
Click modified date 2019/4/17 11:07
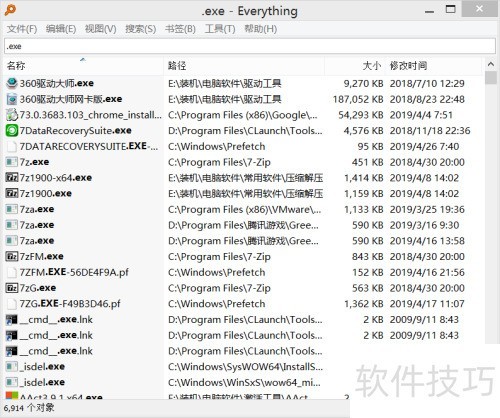click(427, 304)
